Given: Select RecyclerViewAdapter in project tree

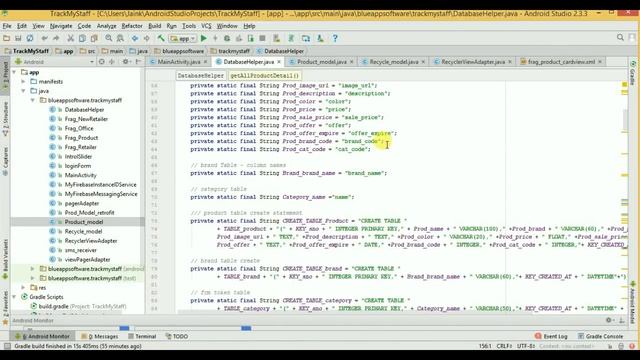Looking at the screenshot, I should click(x=91, y=241).
